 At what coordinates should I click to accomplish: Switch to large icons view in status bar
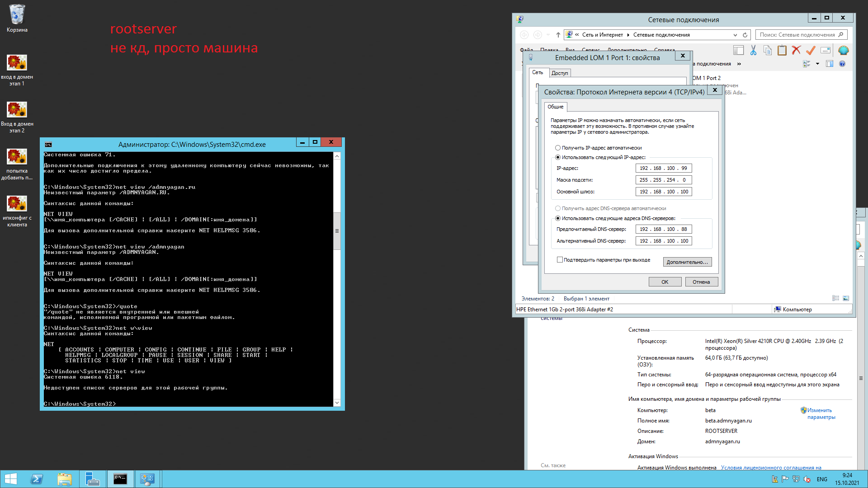point(846,298)
